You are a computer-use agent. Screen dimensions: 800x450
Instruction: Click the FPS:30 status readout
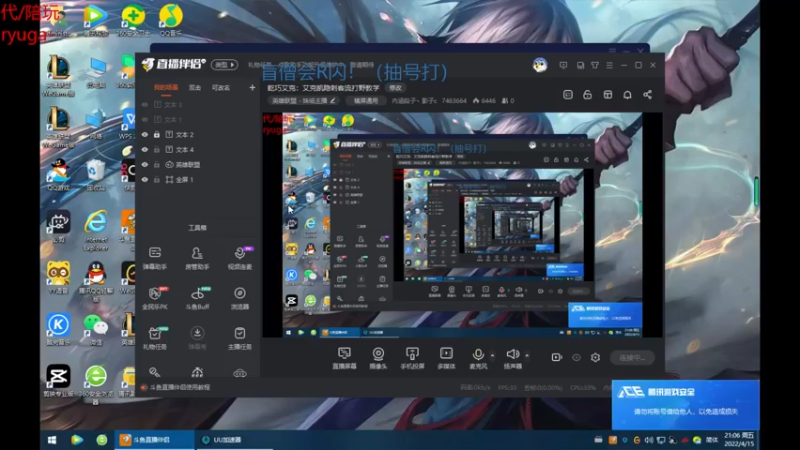click(507, 388)
